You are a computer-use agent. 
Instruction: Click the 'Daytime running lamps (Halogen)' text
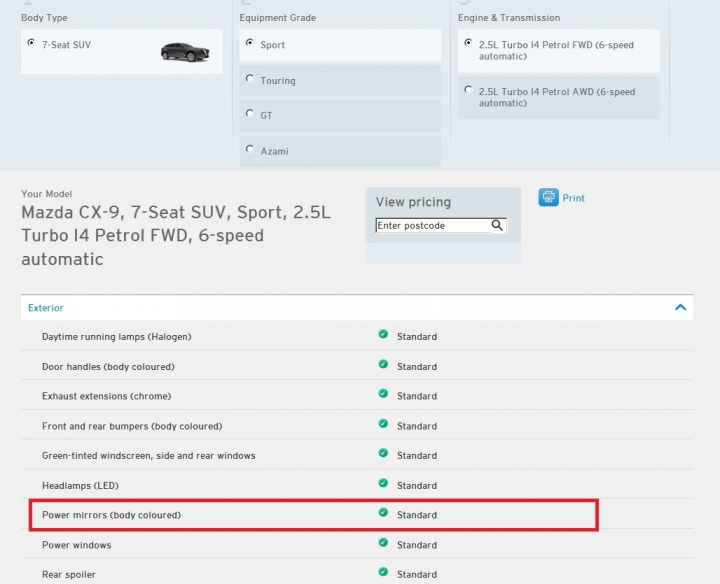(117, 337)
